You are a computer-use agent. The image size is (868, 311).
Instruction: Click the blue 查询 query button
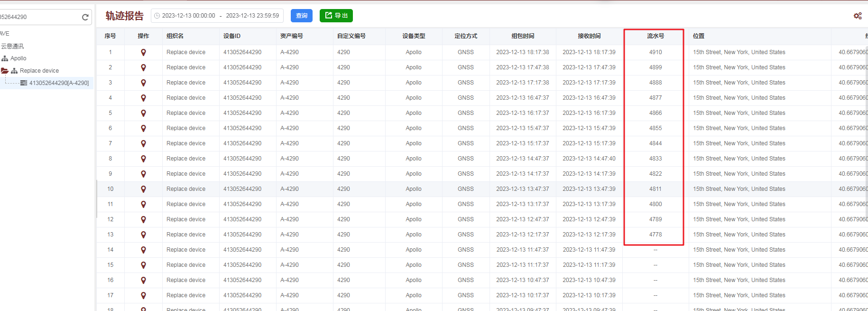pyautogui.click(x=302, y=16)
